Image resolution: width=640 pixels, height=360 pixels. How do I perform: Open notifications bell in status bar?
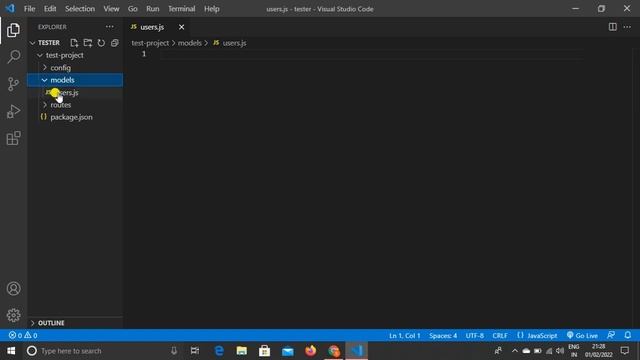(x=628, y=335)
